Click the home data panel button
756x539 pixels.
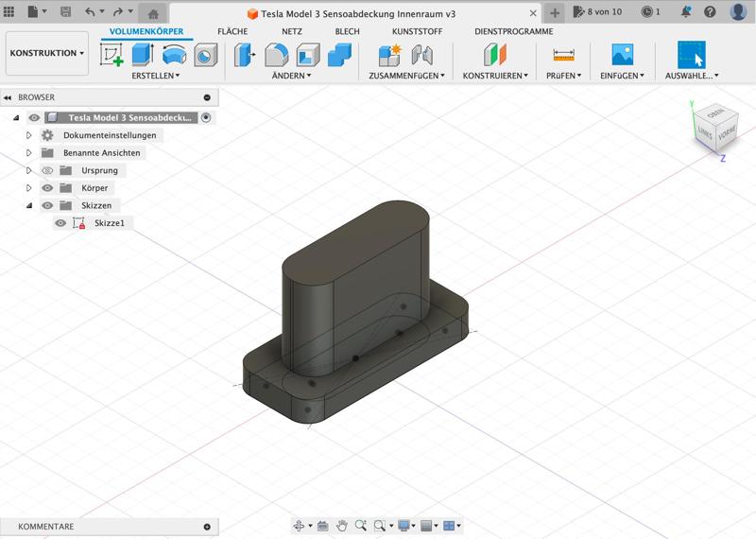point(153,13)
